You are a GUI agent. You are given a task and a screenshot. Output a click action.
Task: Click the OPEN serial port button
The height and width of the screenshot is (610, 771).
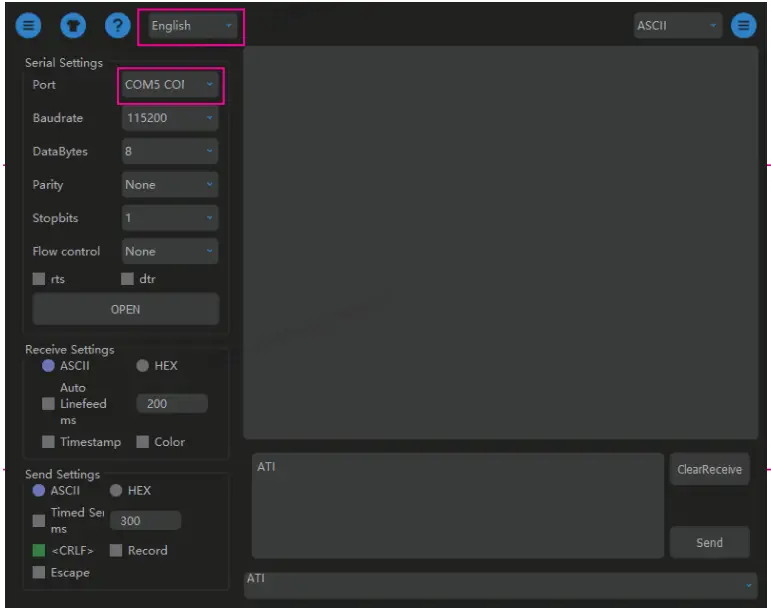[x=126, y=309]
